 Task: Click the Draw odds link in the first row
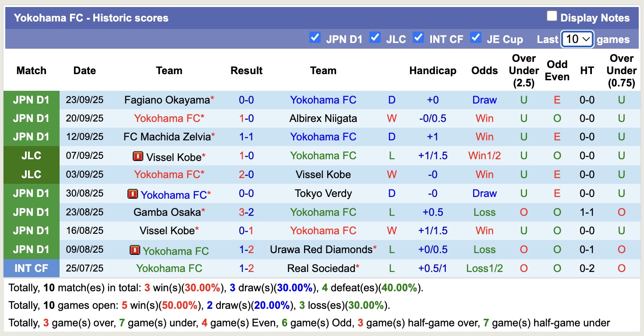[x=485, y=100]
